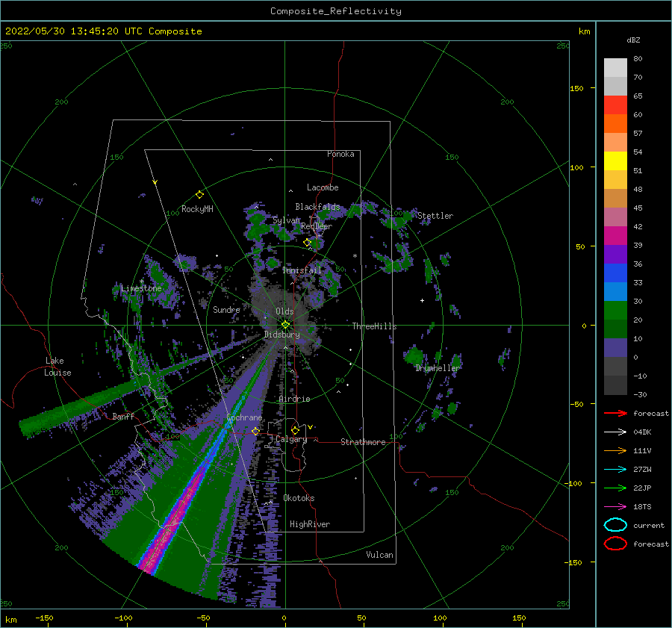The image size is (672, 628).
Task: Click the Drumheller city label
Action: click(438, 368)
